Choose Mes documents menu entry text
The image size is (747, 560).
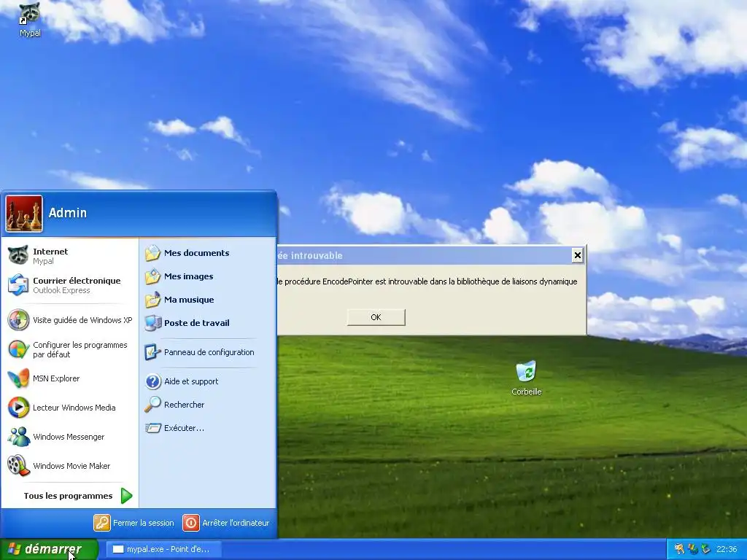[x=196, y=253]
